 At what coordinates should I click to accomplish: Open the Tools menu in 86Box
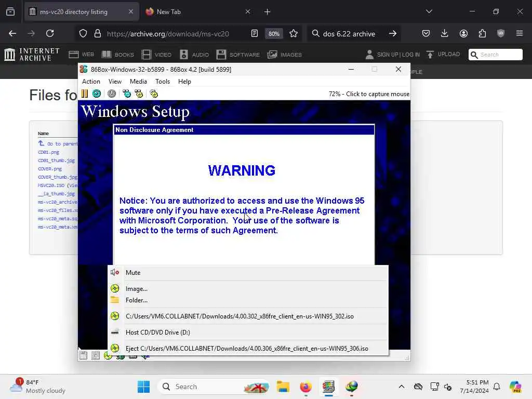click(163, 82)
